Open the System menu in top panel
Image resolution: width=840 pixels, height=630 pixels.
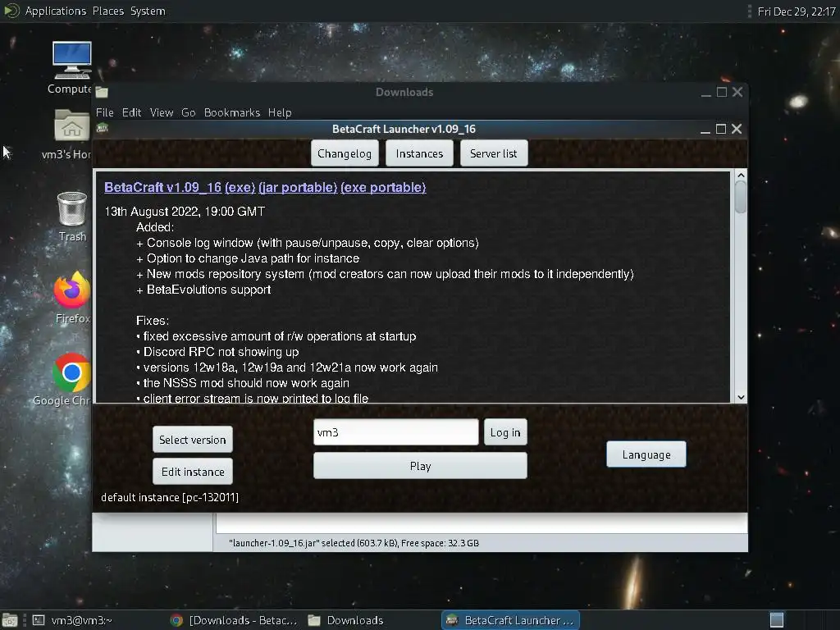[148, 11]
